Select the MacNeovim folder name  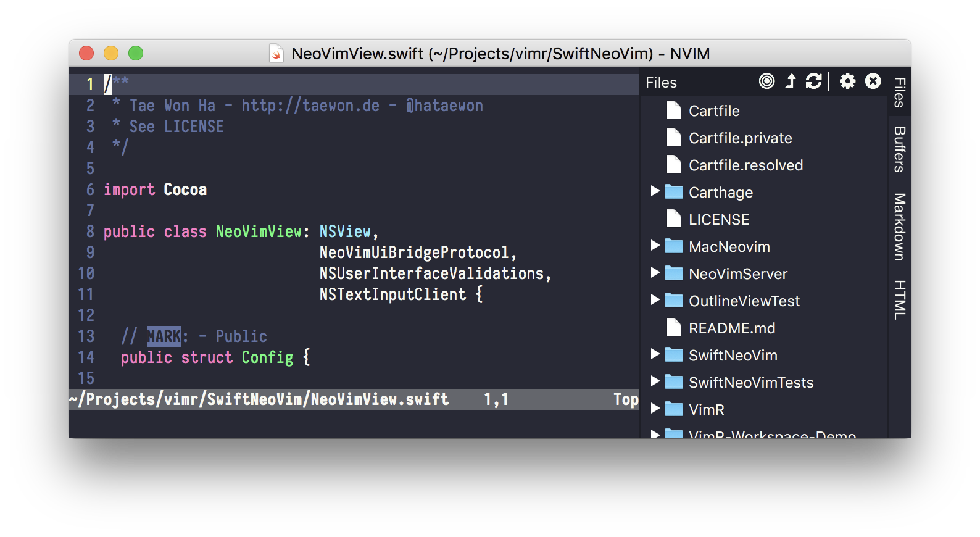pyautogui.click(x=729, y=247)
